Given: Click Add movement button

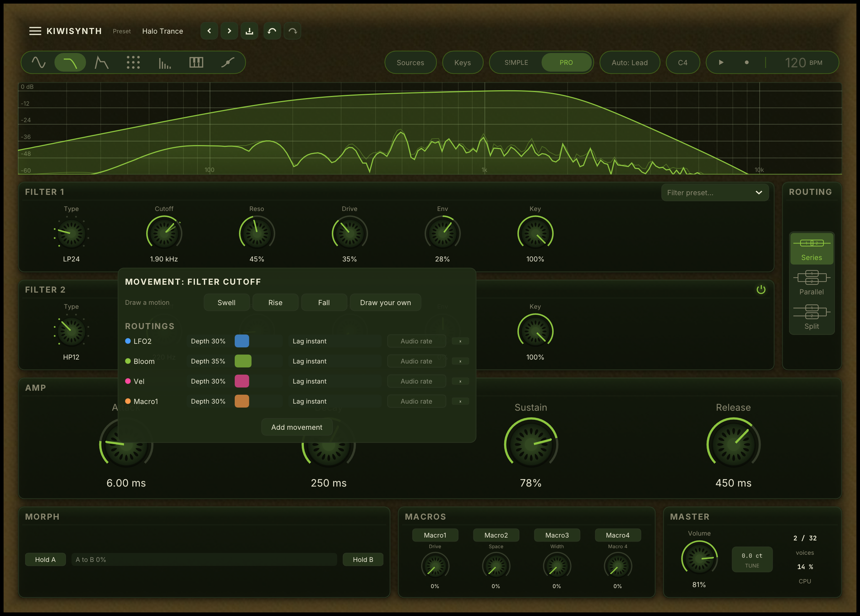Looking at the screenshot, I should click(297, 427).
